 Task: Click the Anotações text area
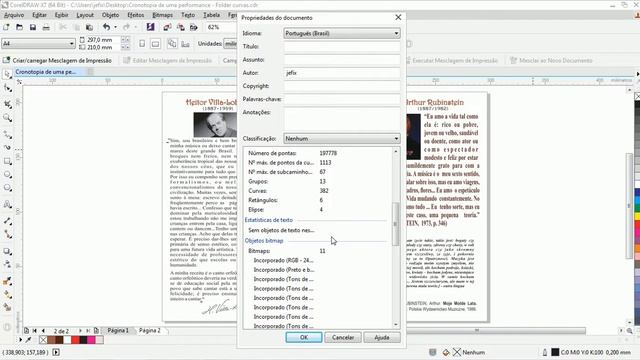342,119
